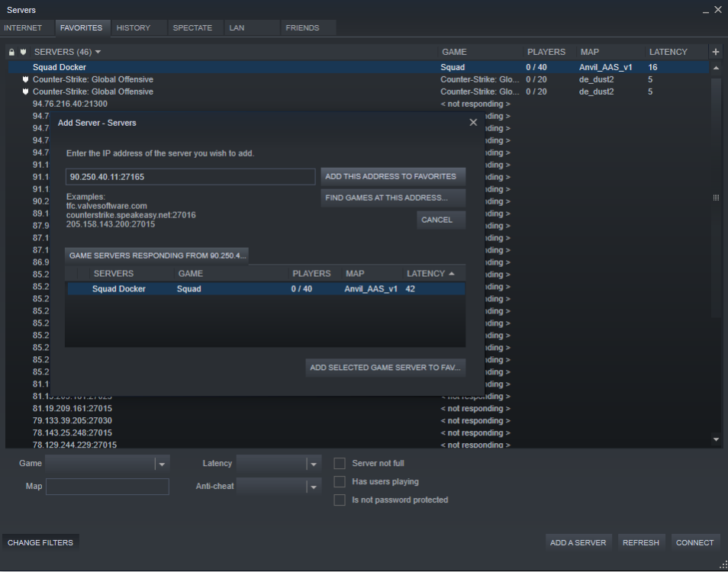Click the dialog's SERVERS column header
The height and width of the screenshot is (572, 728).
(131, 274)
